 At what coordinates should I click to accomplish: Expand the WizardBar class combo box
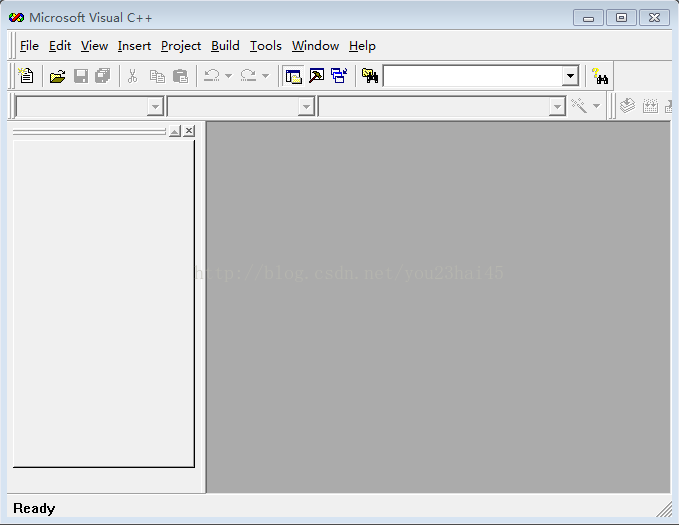pos(155,106)
